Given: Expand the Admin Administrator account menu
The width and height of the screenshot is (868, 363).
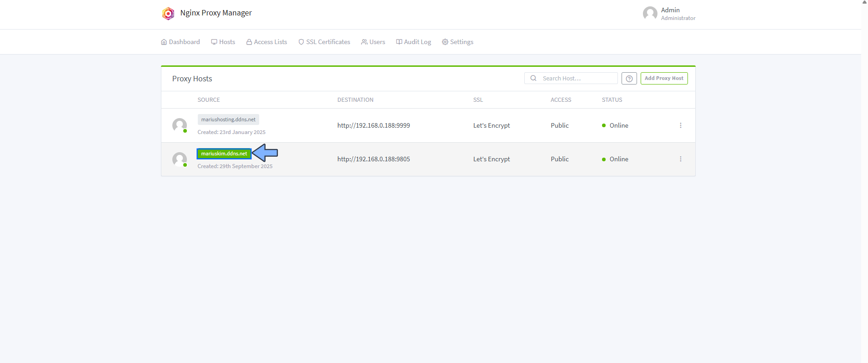Looking at the screenshot, I should pyautogui.click(x=677, y=14).
